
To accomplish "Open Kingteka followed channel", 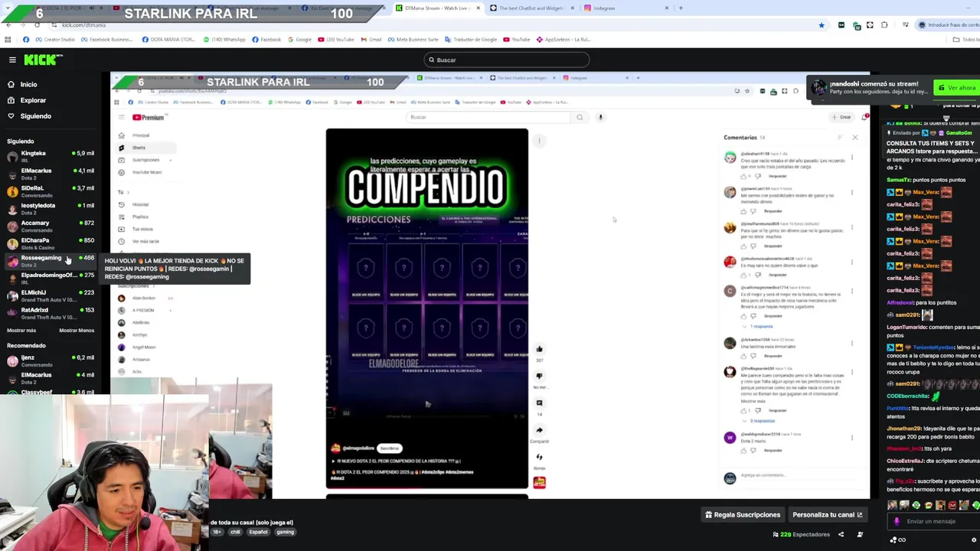I will click(x=51, y=156).
